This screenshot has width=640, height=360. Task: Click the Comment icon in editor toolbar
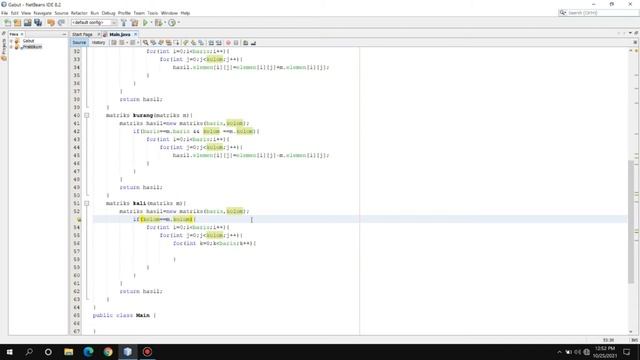click(246, 42)
